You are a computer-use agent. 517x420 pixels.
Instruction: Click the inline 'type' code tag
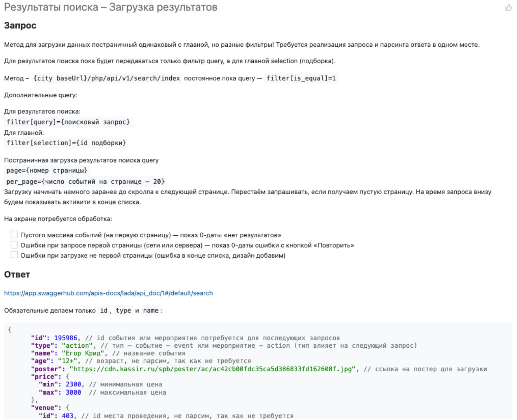click(x=123, y=310)
